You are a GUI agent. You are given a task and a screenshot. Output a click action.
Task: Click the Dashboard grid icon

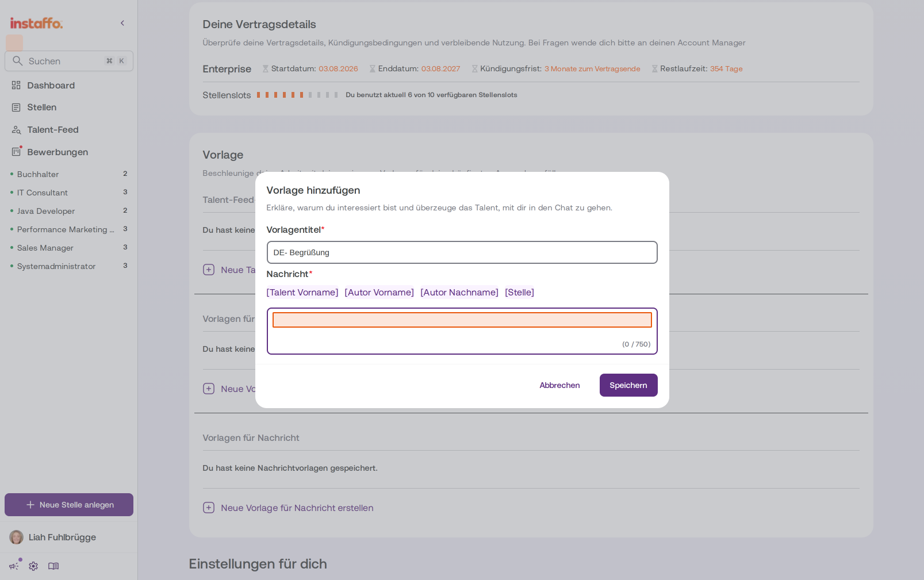[16, 85]
